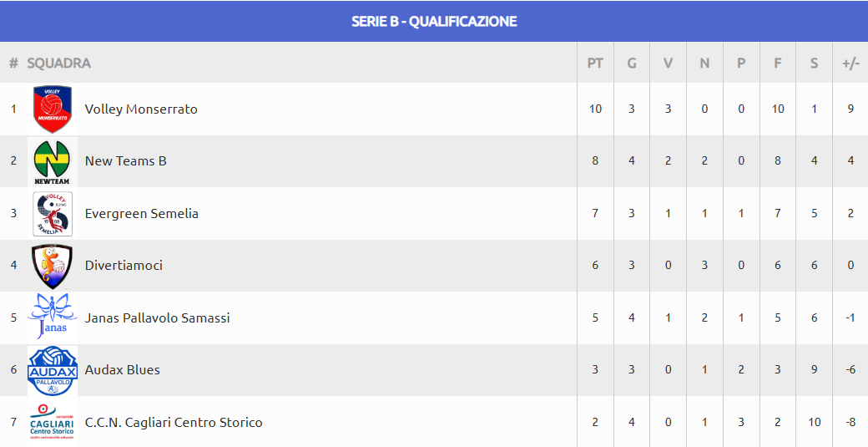Open Volley Monserrato team name link
Viewport: 868px width, 447px height.
tap(141, 109)
